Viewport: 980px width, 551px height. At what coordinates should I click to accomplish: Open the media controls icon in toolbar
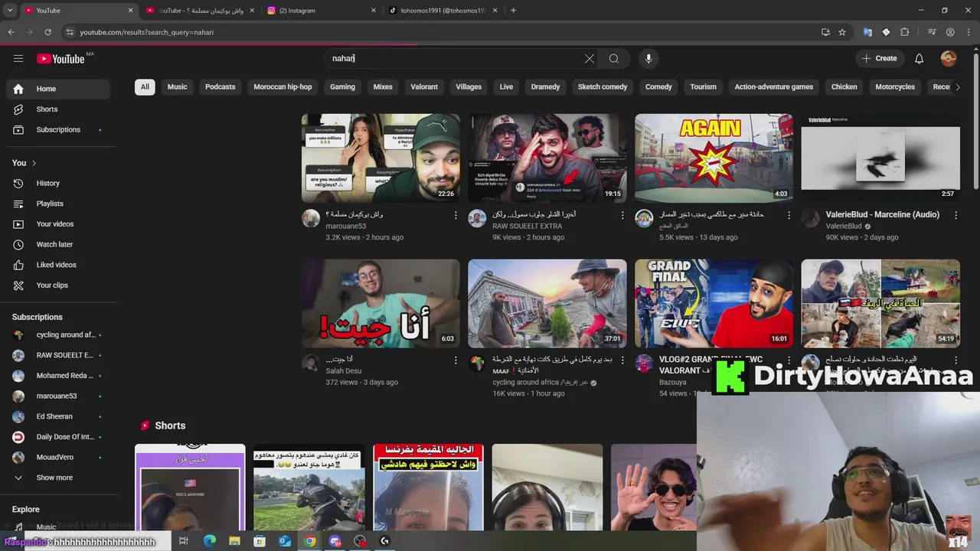(932, 32)
